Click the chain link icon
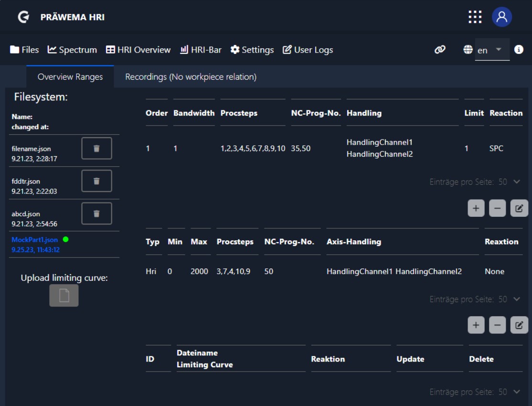This screenshot has height=406, width=532. (x=440, y=50)
